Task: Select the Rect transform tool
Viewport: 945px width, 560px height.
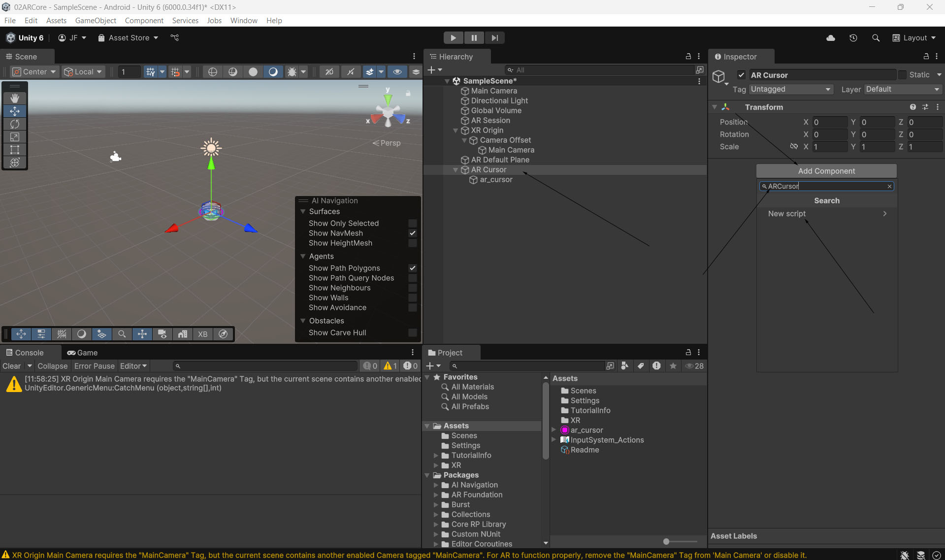Action: (x=15, y=150)
